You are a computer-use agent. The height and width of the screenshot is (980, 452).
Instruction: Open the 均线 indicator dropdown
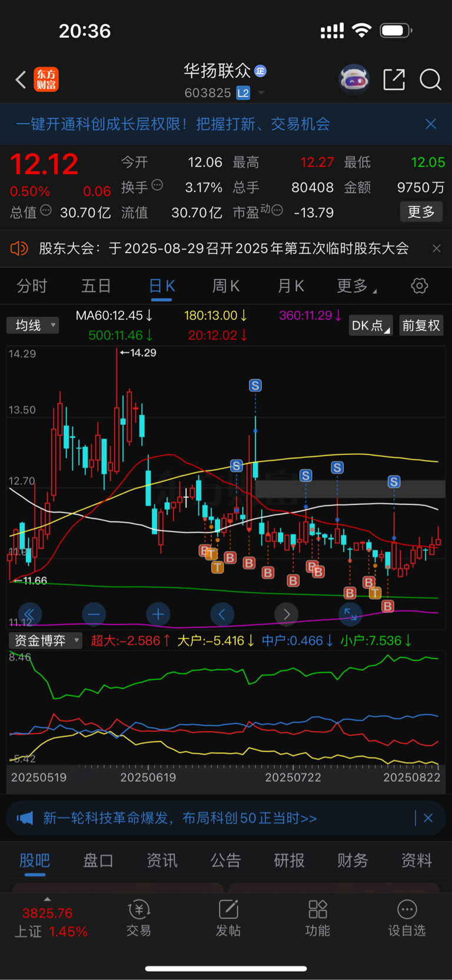click(x=33, y=325)
